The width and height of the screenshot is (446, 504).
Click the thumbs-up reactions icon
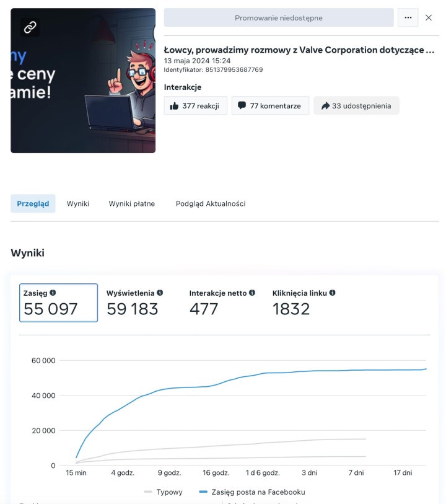[x=174, y=106]
